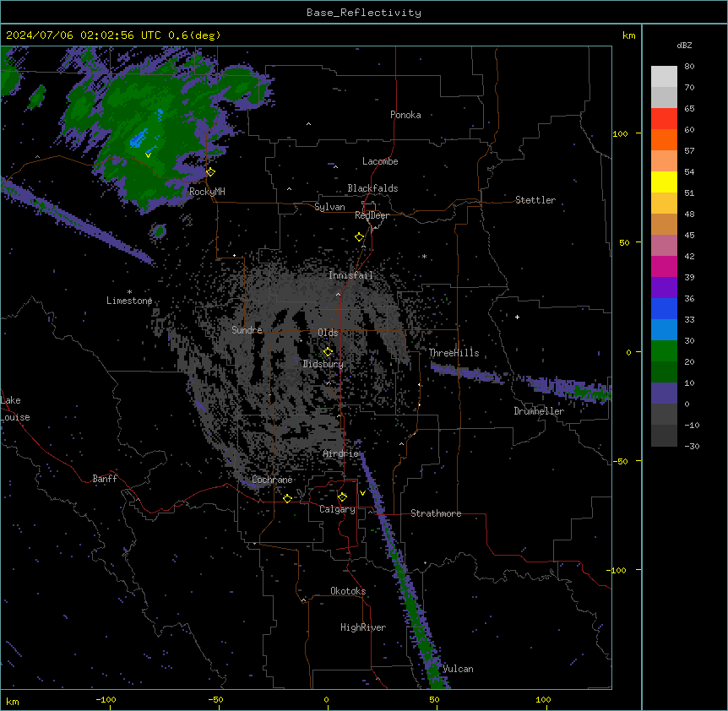Click the Drumheller city label
The image size is (728, 711).
tap(539, 411)
